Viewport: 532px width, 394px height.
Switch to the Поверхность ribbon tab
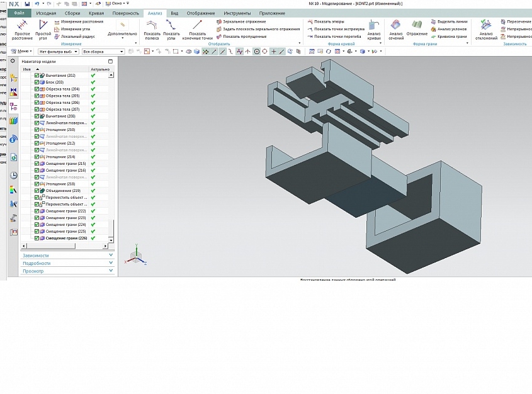tap(126, 13)
